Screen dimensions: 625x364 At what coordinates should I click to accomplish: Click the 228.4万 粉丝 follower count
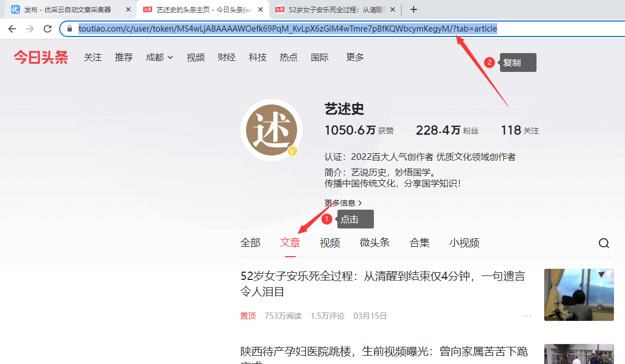pos(447,131)
